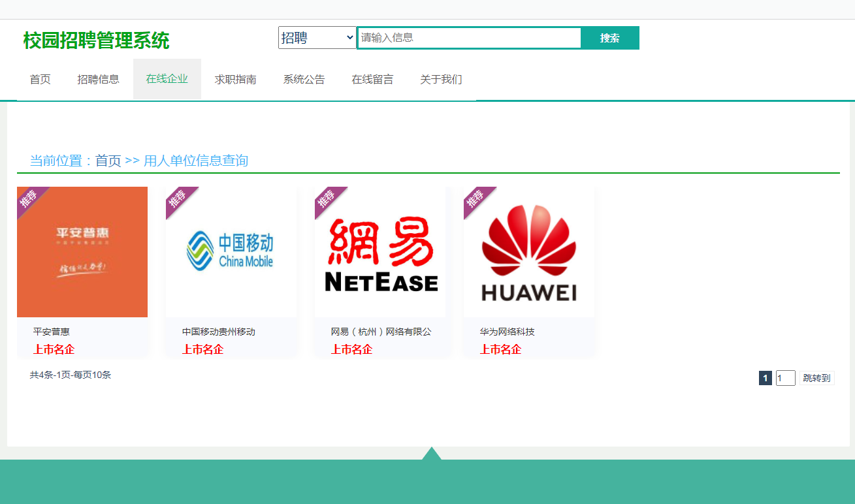Select the 在线企业 navigation tab
Viewport: 855px width, 504px height.
pos(167,79)
